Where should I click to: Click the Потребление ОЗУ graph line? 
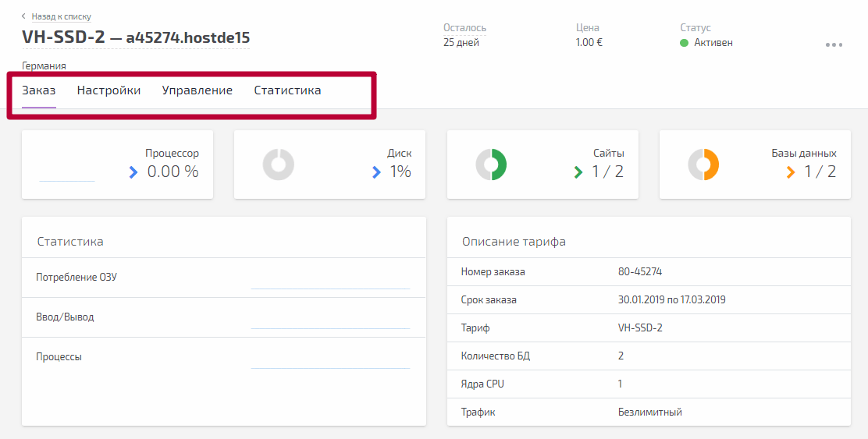coord(330,288)
